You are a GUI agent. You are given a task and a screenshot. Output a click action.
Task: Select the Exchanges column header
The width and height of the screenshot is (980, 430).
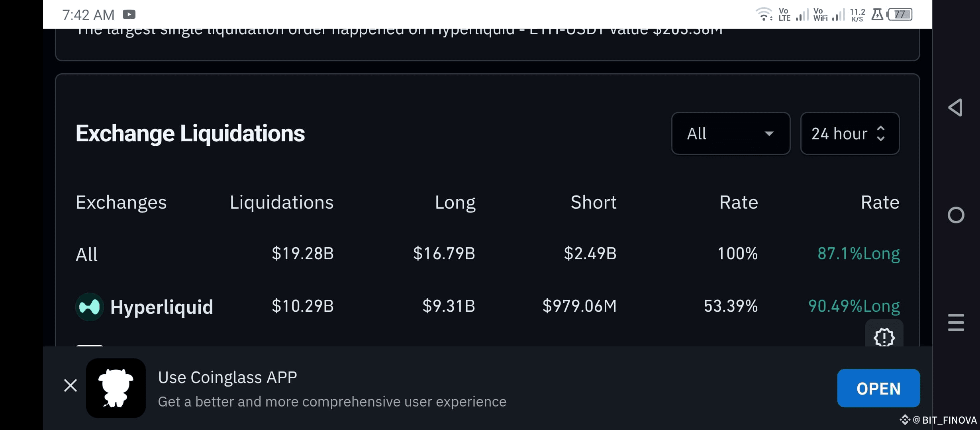pyautogui.click(x=121, y=203)
